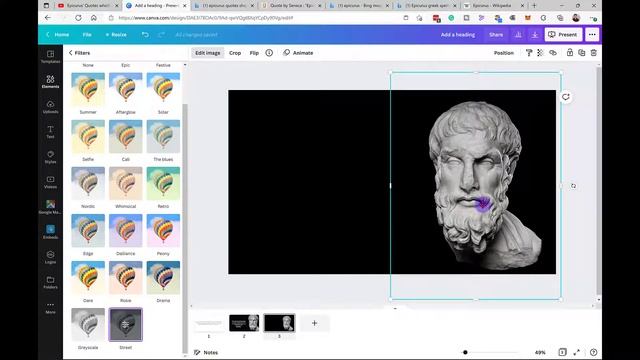Open More in the sidebar
The width and height of the screenshot is (640, 360).
(50, 307)
